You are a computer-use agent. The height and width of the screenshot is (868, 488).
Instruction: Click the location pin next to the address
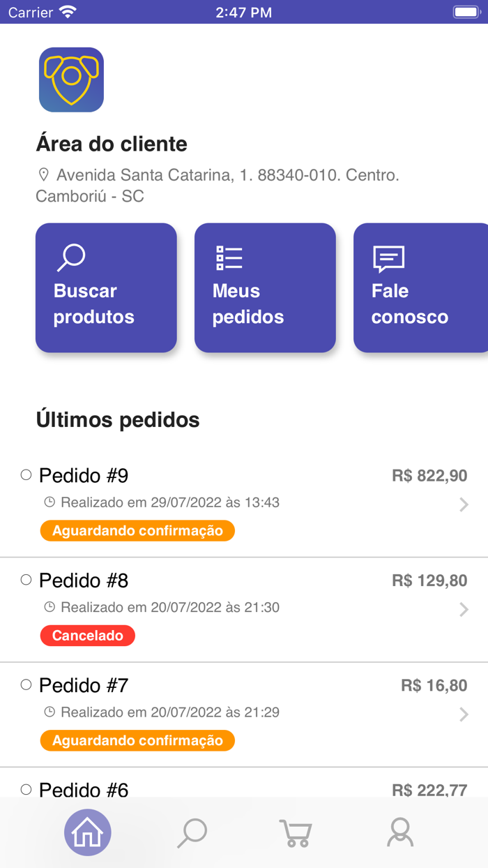(43, 174)
